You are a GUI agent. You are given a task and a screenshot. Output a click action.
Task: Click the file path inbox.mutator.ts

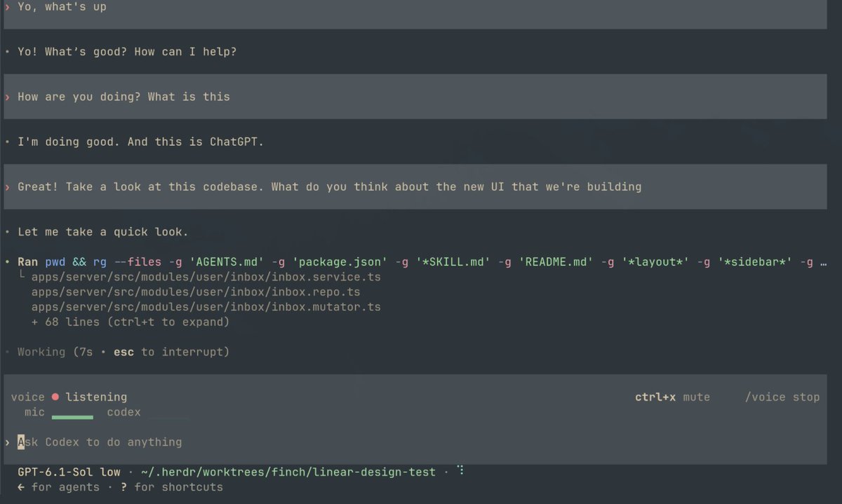[206, 307]
